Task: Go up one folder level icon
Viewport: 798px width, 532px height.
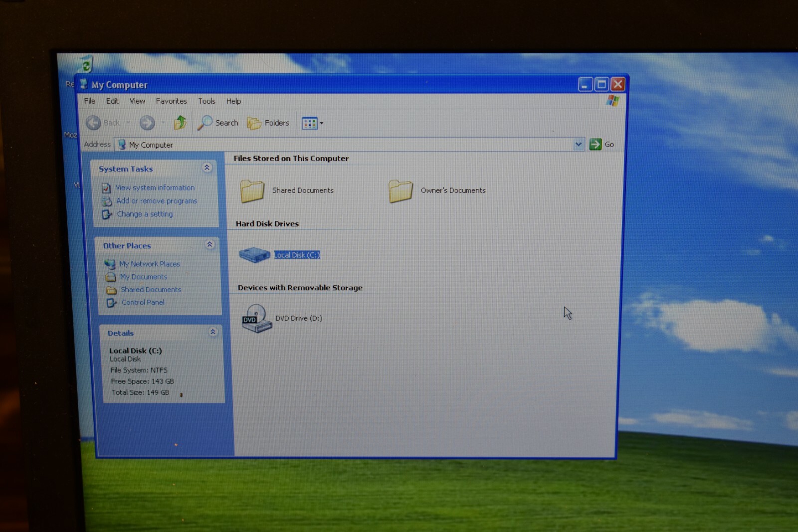Action: tap(180, 122)
